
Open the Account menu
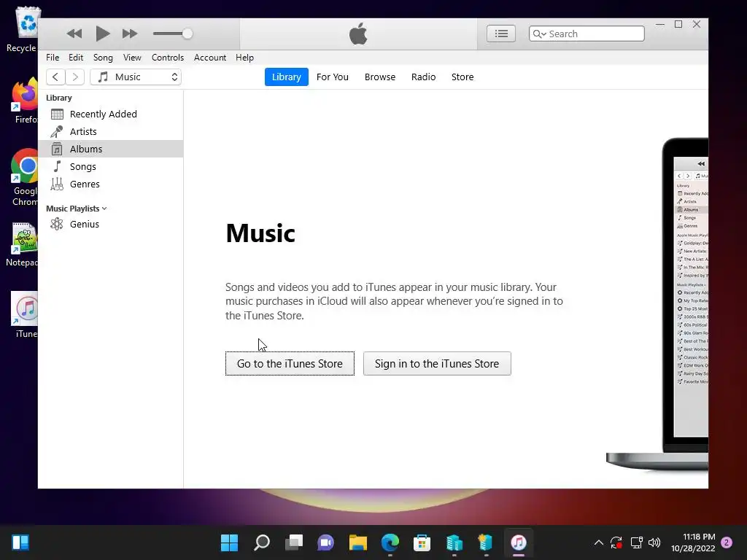click(209, 58)
